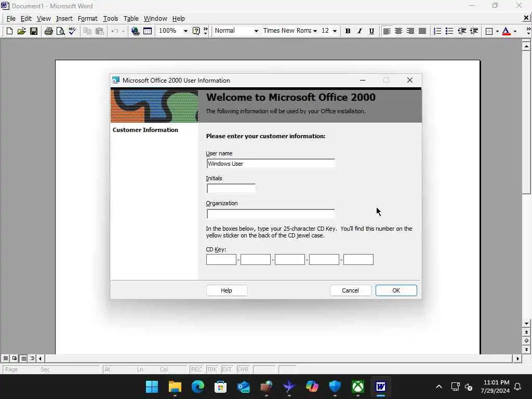Click the Tables and Borders icon

[x=148, y=31]
